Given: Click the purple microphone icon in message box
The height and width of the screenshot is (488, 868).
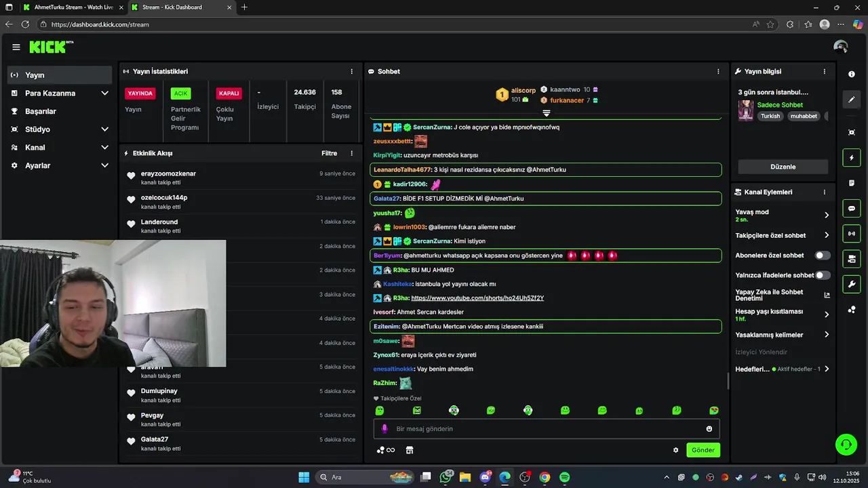Looking at the screenshot, I should coord(384,429).
